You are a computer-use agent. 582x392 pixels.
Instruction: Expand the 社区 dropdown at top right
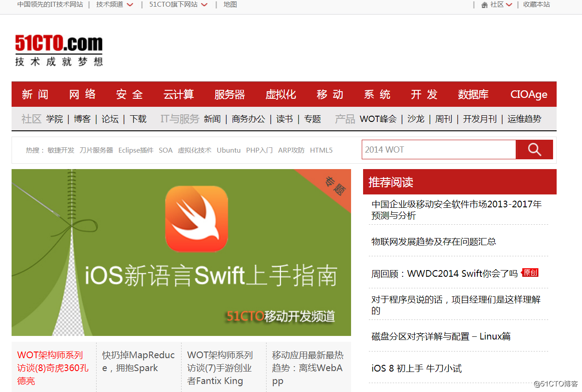[x=501, y=4]
